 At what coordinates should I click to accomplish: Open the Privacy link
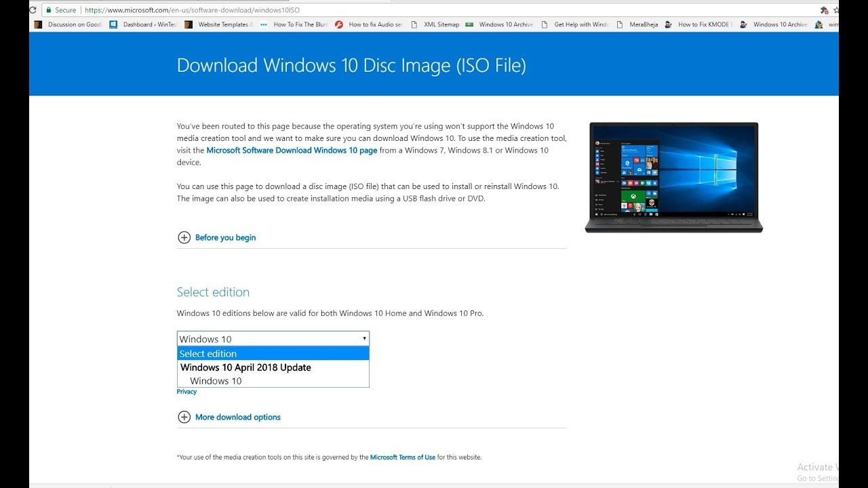click(x=186, y=392)
